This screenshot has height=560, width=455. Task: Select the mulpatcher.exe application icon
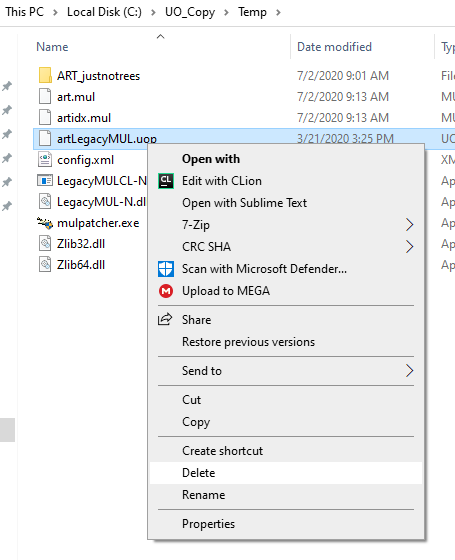tap(45, 223)
